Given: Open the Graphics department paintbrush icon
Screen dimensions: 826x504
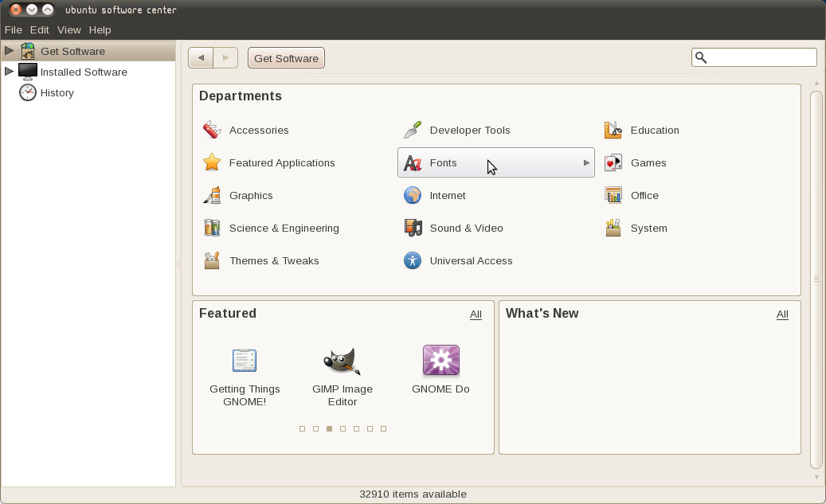Looking at the screenshot, I should (x=212, y=195).
